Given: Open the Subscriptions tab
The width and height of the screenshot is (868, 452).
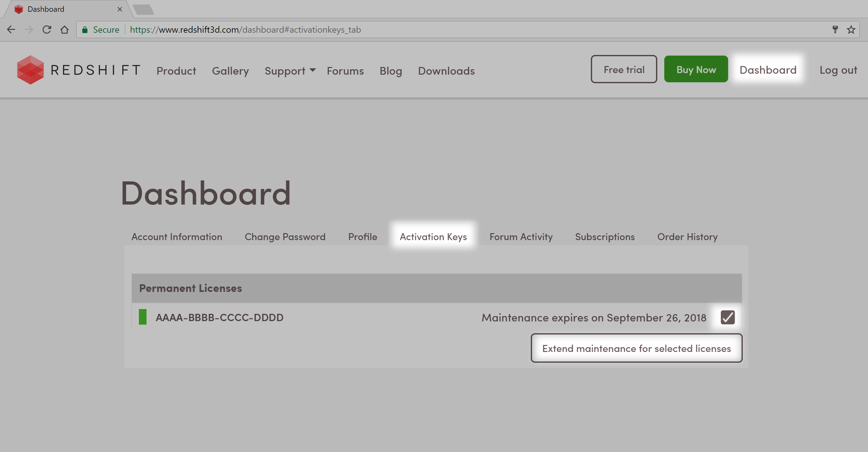Looking at the screenshot, I should (605, 237).
